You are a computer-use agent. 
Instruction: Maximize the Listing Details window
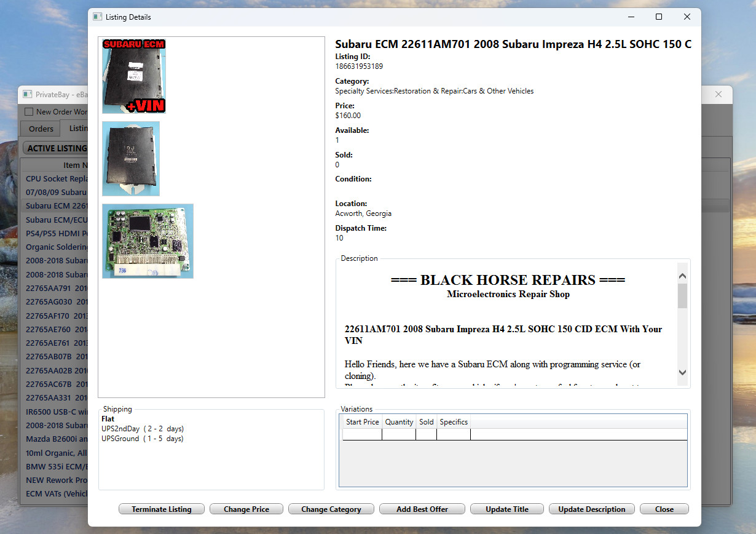coord(658,17)
